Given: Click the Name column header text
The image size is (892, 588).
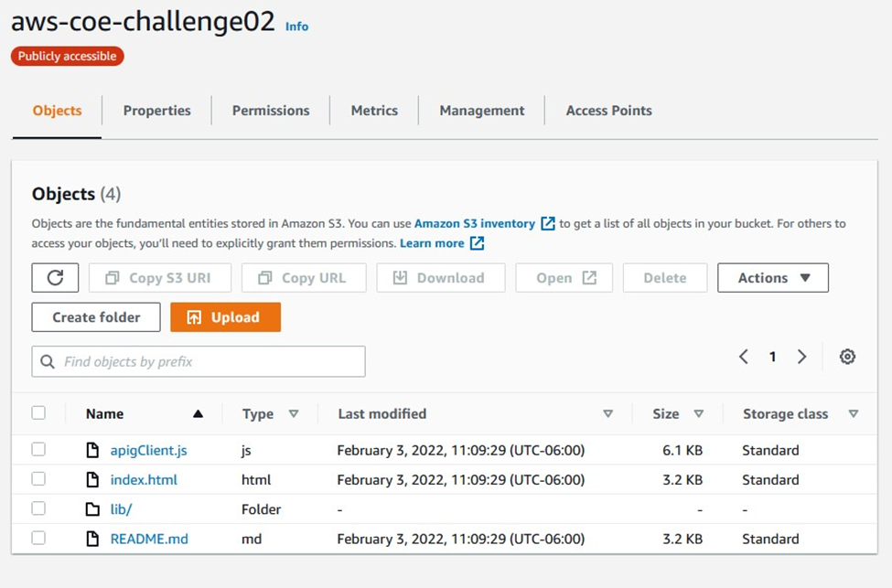Looking at the screenshot, I should [x=104, y=413].
